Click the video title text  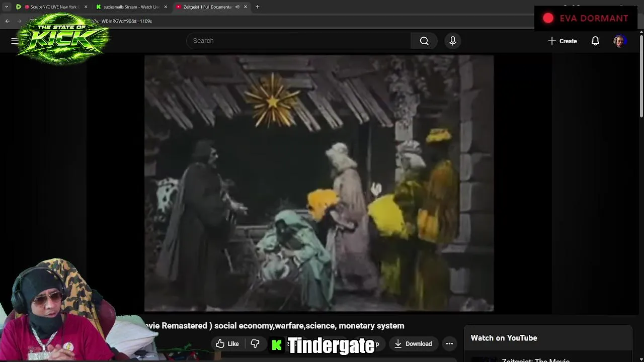coord(275,326)
